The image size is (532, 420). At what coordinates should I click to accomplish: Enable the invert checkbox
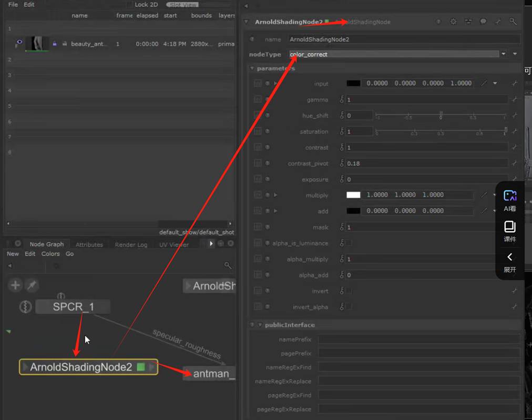[x=348, y=291]
